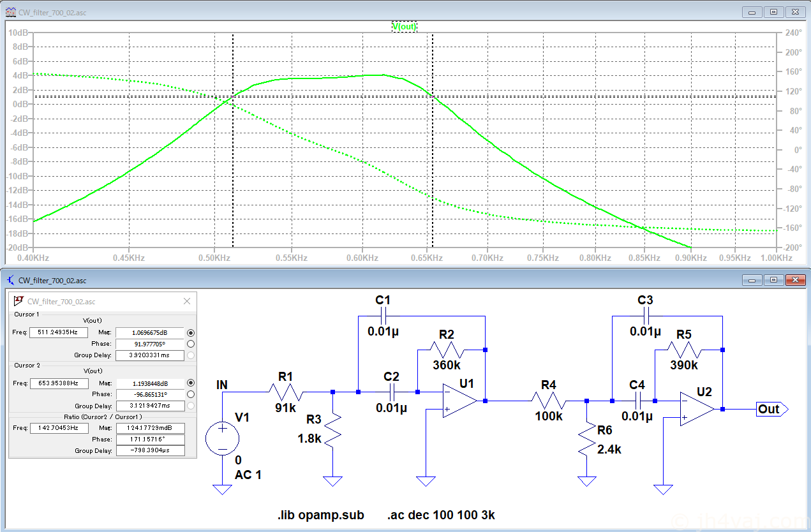Click the Ratio Phase field
811x532 pixels.
[x=150, y=440]
